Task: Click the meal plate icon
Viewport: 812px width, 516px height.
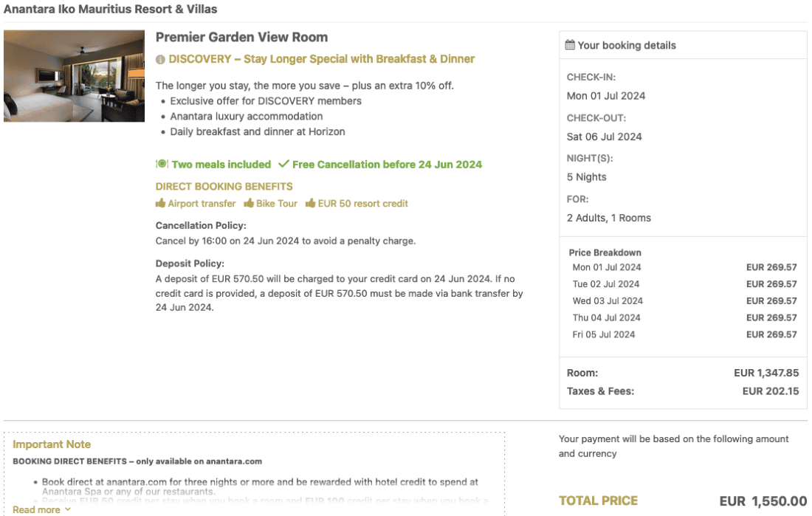Action: pyautogui.click(x=162, y=164)
